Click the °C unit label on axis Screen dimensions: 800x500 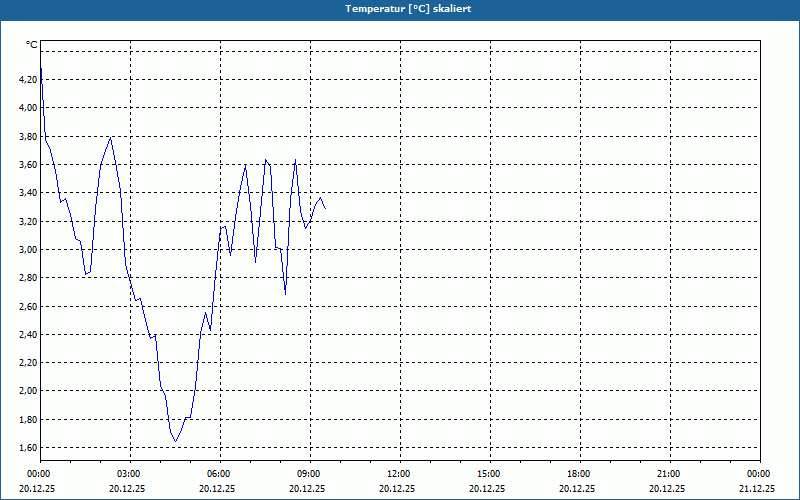click(32, 45)
